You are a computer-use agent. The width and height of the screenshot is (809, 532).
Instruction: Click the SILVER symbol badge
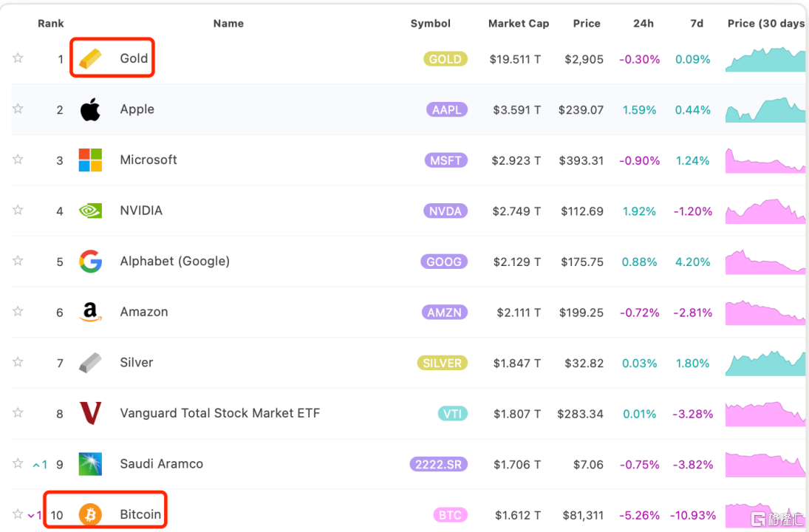tap(442, 363)
